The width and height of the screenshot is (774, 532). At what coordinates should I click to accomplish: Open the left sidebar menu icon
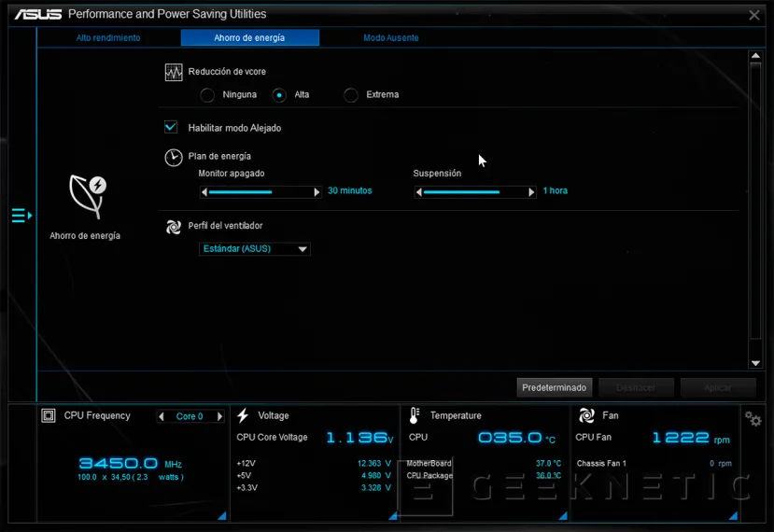pyautogui.click(x=22, y=216)
